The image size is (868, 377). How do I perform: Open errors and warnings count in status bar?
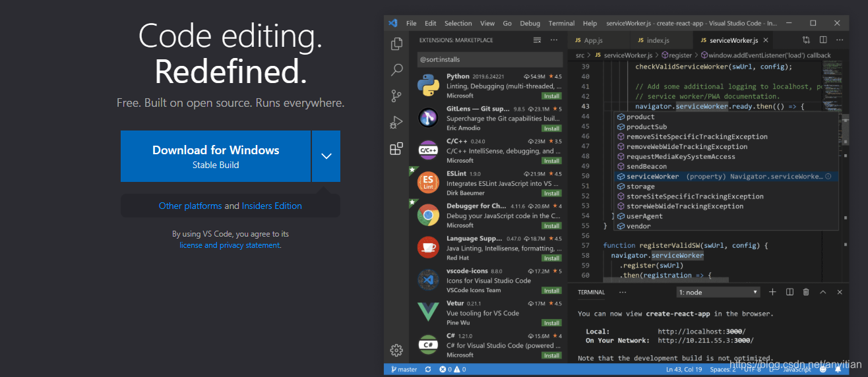(x=452, y=370)
